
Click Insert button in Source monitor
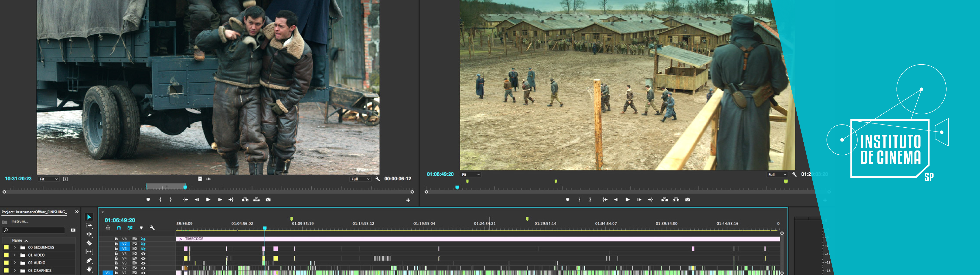[x=245, y=200]
